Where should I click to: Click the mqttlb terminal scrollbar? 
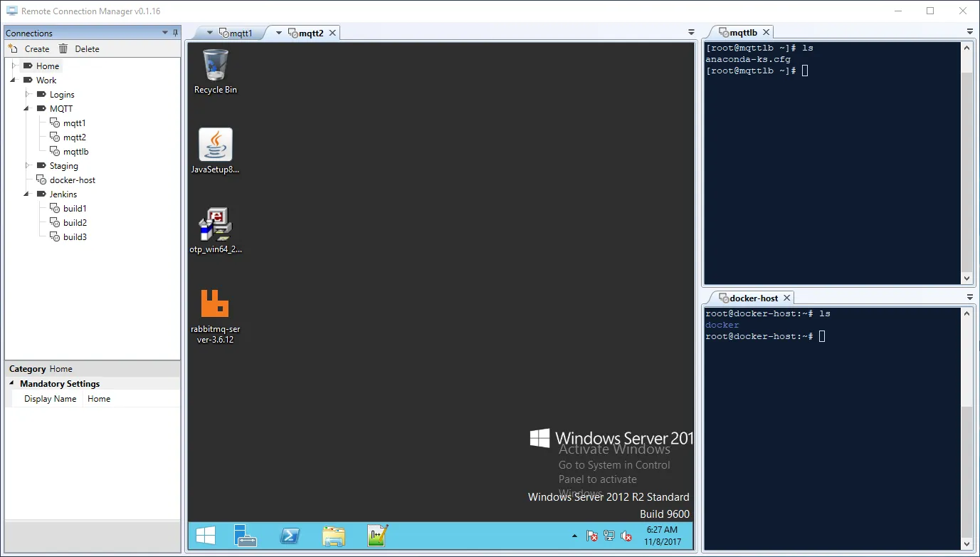pyautogui.click(x=966, y=164)
